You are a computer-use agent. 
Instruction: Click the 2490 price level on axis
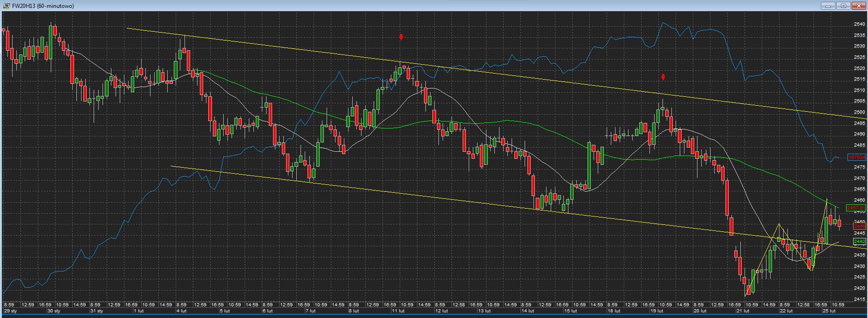pos(860,134)
